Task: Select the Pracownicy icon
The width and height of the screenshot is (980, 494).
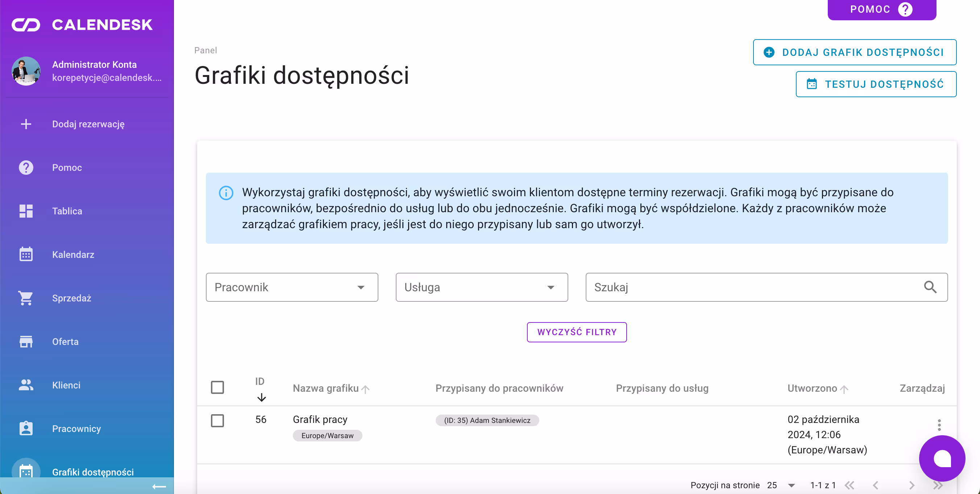Action: (x=25, y=428)
